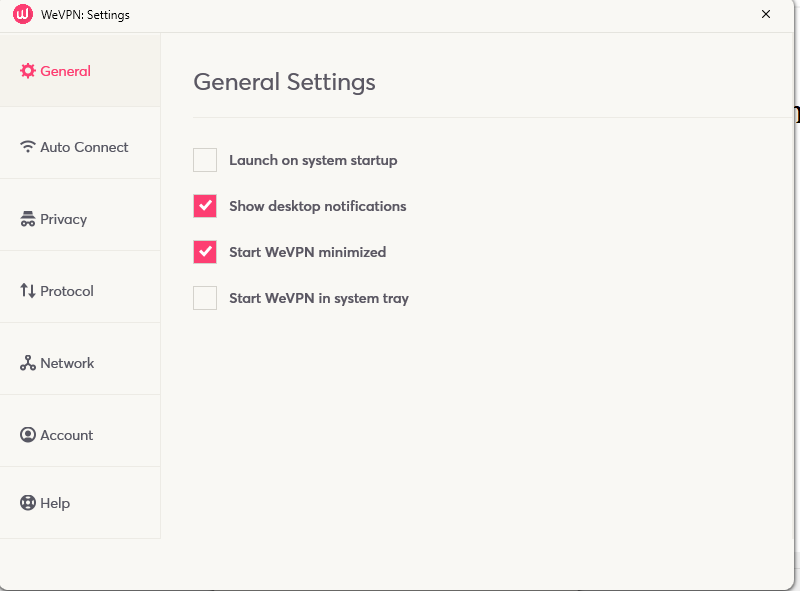Click the WeVPN logo in title bar
The height and width of the screenshot is (591, 800).
[22, 14]
